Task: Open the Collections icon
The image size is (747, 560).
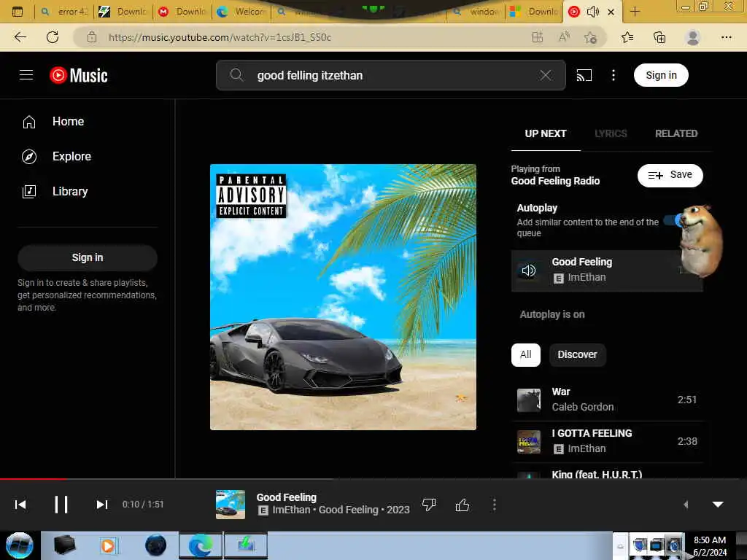Action: pyautogui.click(x=659, y=37)
